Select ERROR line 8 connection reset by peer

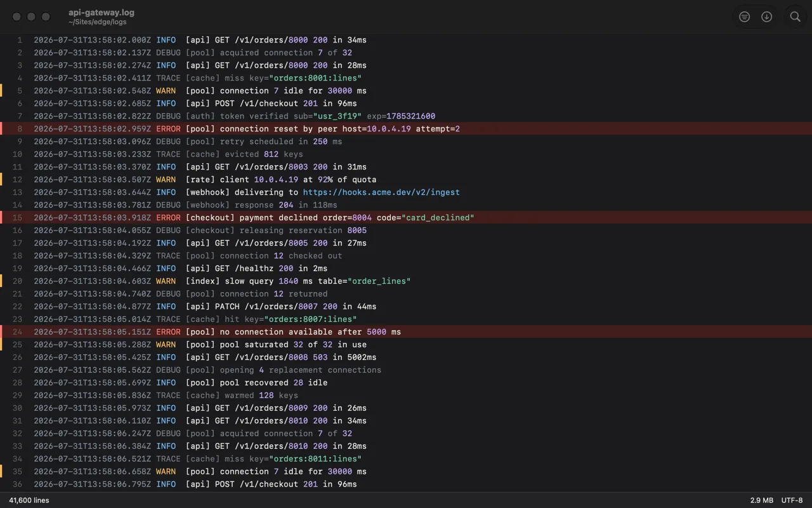pos(406,129)
